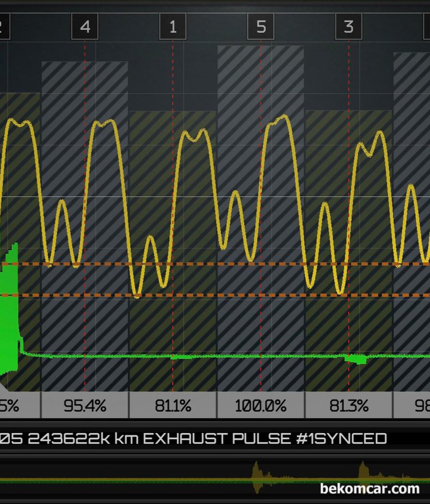Click the 100.0% percentage cell

(261, 406)
